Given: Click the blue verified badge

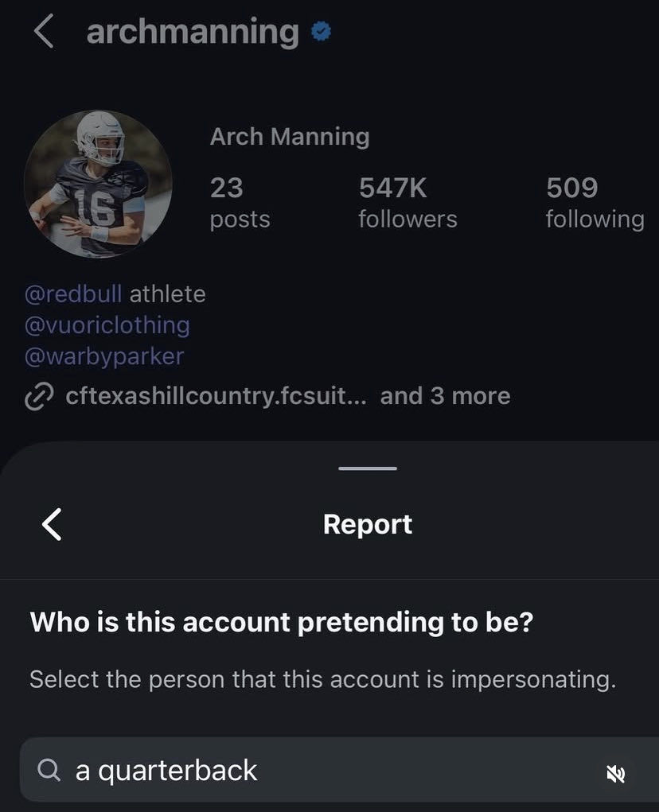Looking at the screenshot, I should pos(322,32).
